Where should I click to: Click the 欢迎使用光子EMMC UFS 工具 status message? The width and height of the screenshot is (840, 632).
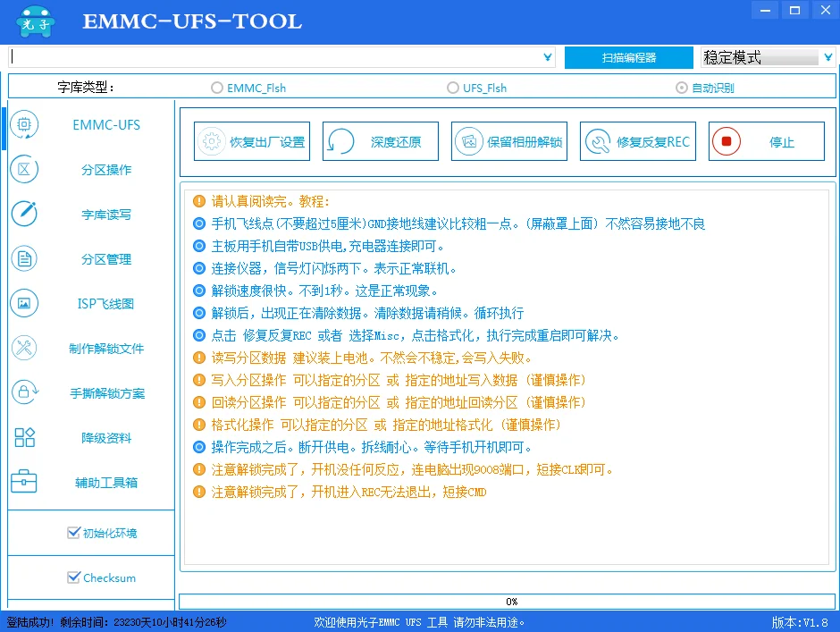tap(419, 622)
